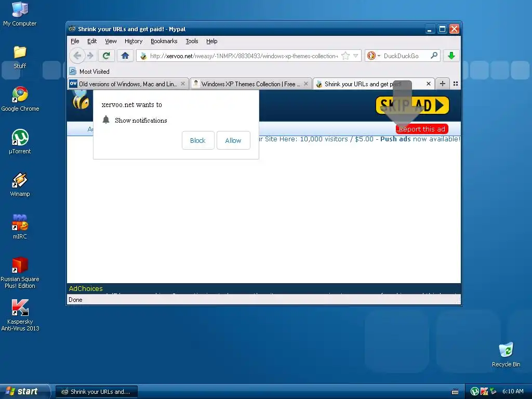
Task: Open Most Visited bookmarks folder
Action: (89, 72)
